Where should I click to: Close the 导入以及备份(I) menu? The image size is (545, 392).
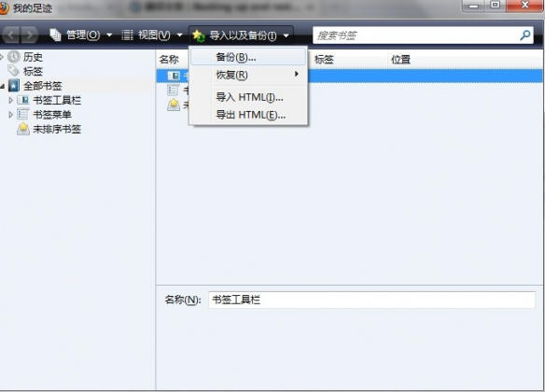[241, 35]
